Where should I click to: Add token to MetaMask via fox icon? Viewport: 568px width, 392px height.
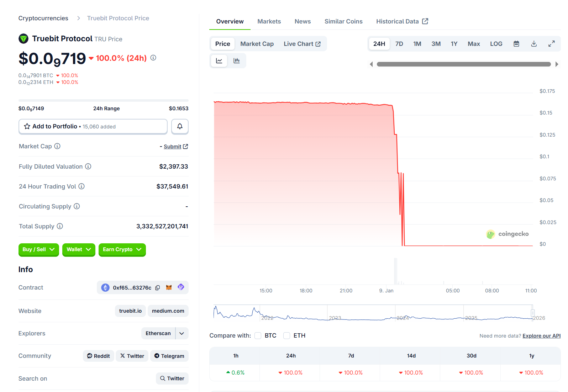click(x=169, y=287)
